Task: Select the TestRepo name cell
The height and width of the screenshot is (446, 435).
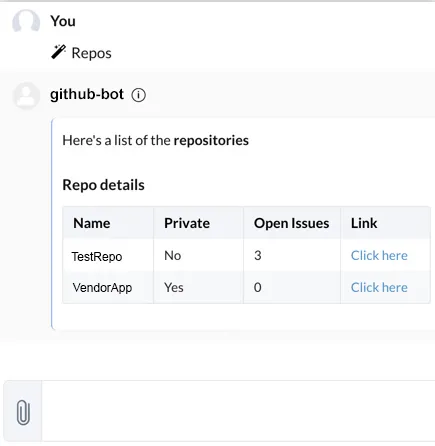Action: pyautogui.click(x=108, y=256)
